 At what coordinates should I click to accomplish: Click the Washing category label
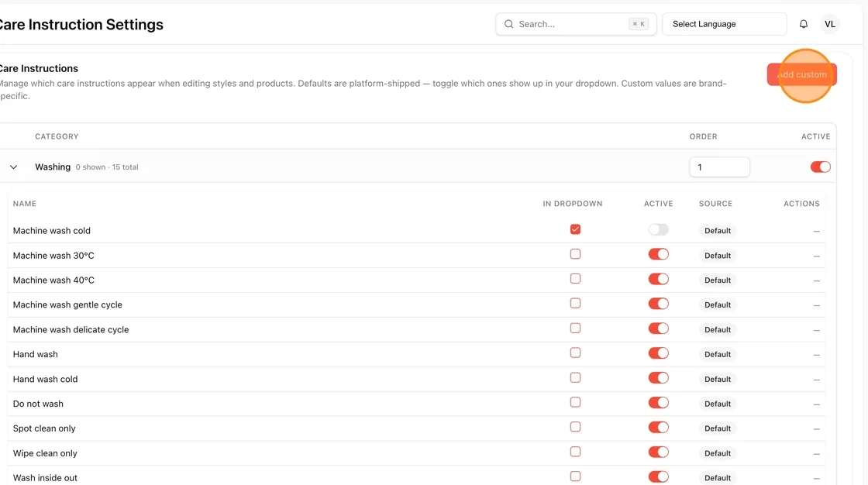[x=53, y=167]
